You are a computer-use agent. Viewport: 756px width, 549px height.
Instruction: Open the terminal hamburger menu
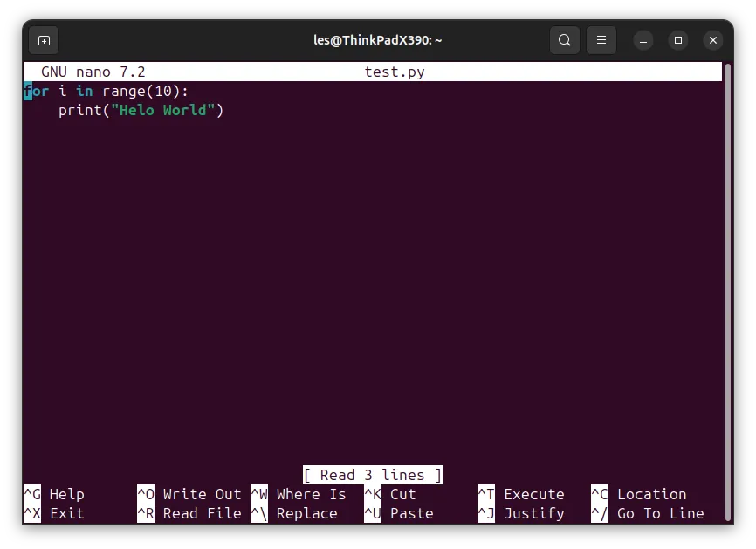(x=601, y=40)
